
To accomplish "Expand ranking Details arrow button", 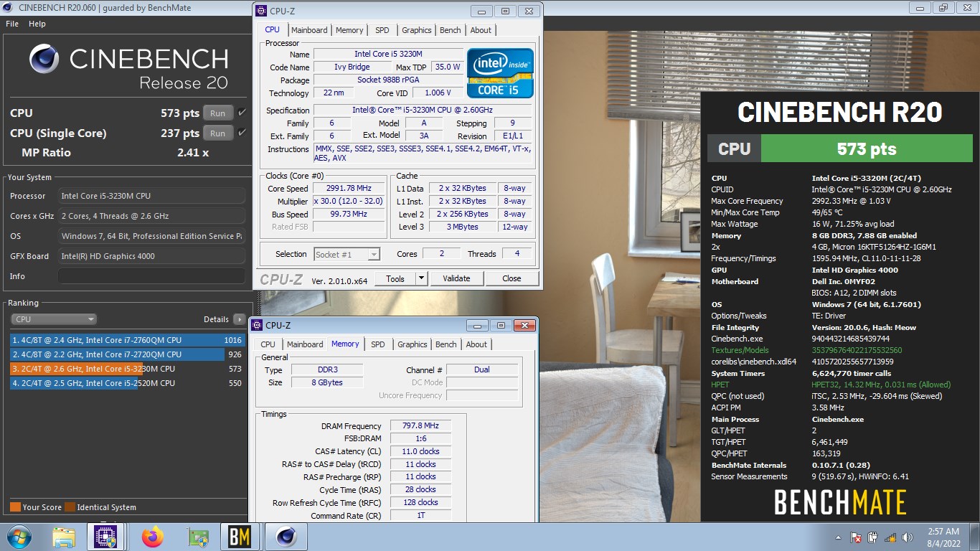I will pyautogui.click(x=239, y=319).
